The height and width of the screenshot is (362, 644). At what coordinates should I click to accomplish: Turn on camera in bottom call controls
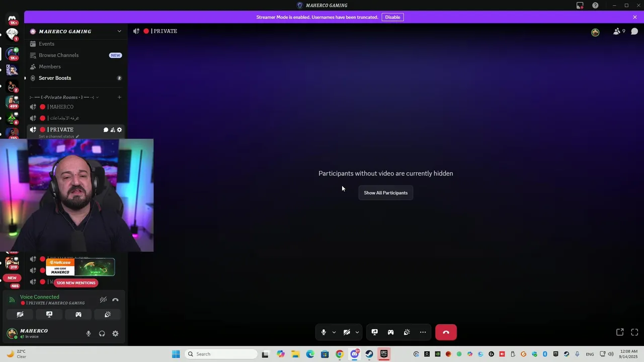(x=347, y=332)
